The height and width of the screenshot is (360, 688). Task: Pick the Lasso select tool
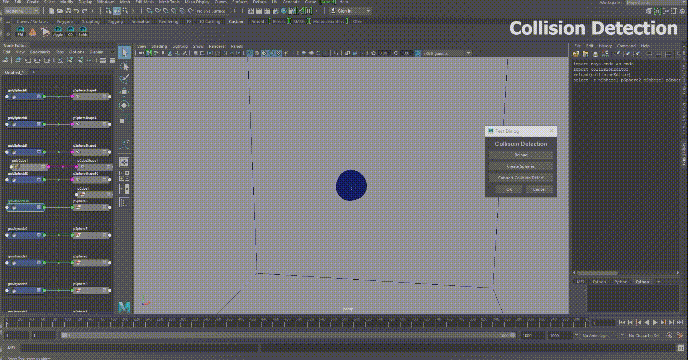pos(125,67)
